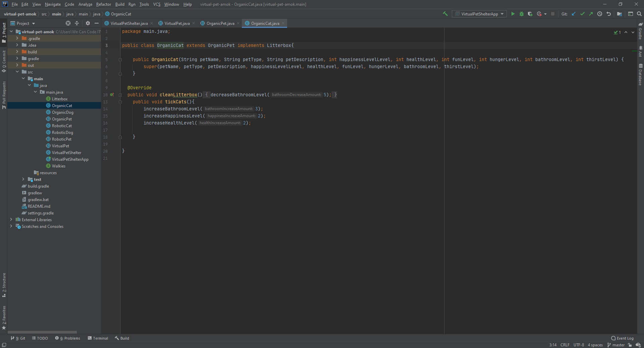This screenshot has width=644, height=348.
Task: Open Project Structure folder icon
Action: click(x=620, y=14)
